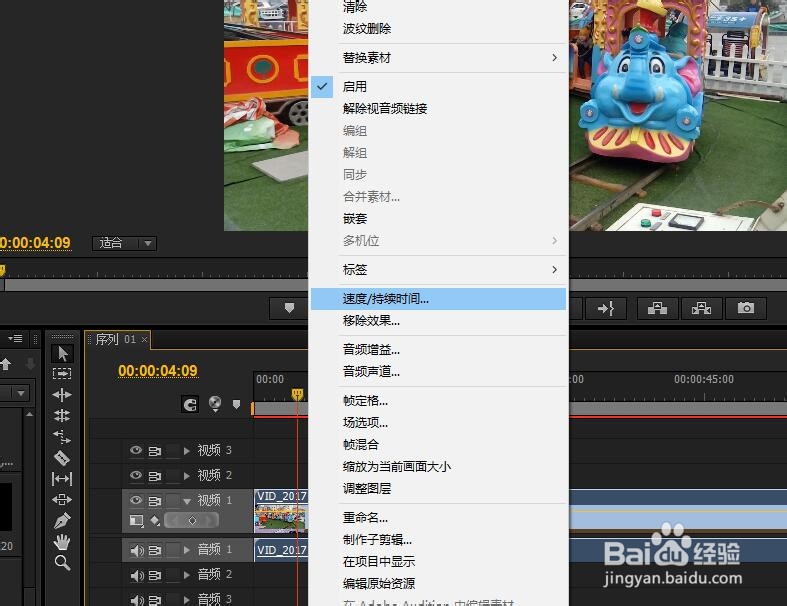Toggle sync lock for Video 3 track
Screen dimensions: 787x606
click(155, 451)
